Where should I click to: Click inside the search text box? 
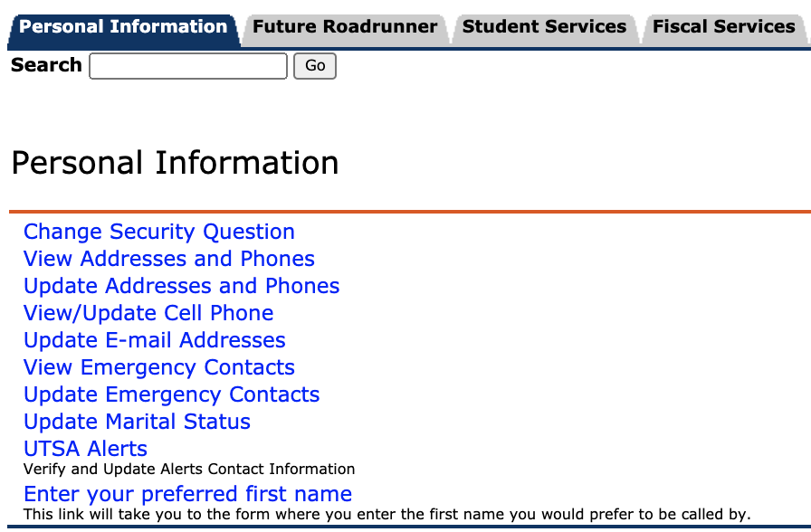pos(187,65)
